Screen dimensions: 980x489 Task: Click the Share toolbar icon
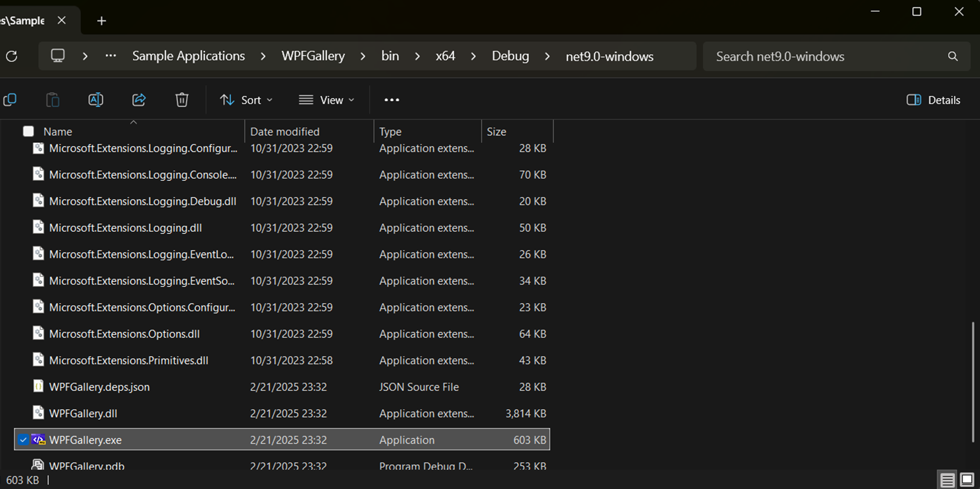click(x=139, y=100)
